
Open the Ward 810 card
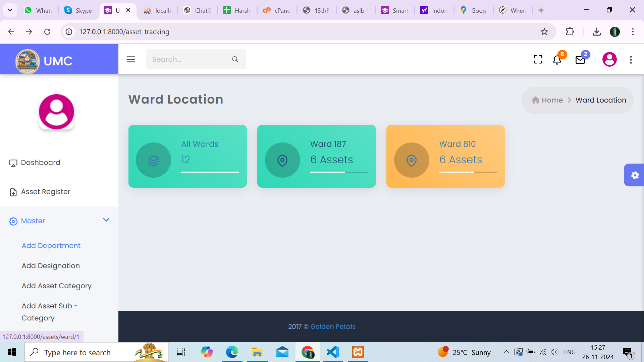point(445,156)
